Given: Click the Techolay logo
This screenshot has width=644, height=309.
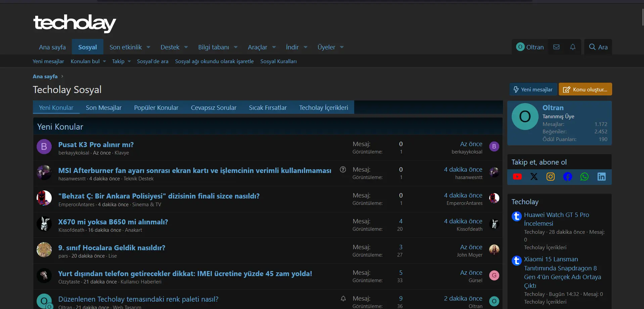Looking at the screenshot, I should coord(75,23).
